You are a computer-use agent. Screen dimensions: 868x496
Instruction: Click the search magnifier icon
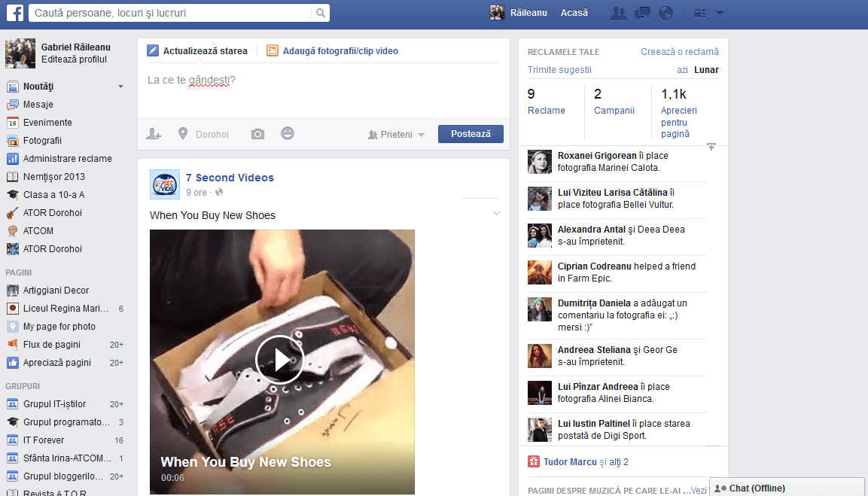(321, 13)
